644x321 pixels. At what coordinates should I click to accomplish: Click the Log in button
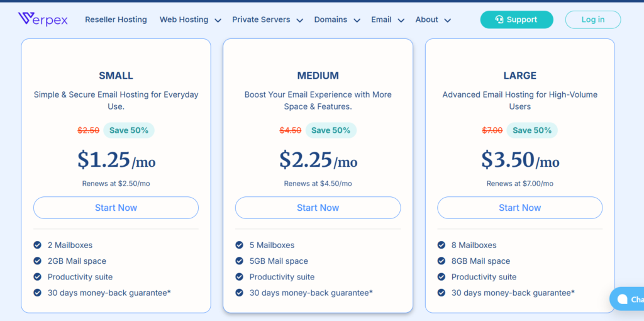[x=592, y=20]
